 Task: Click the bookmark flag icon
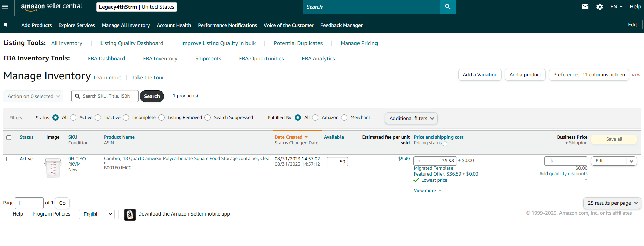coord(5,25)
